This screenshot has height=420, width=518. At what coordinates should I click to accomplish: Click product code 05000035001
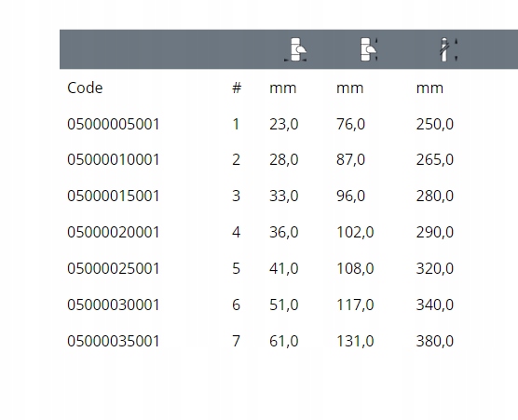pyautogui.click(x=114, y=341)
